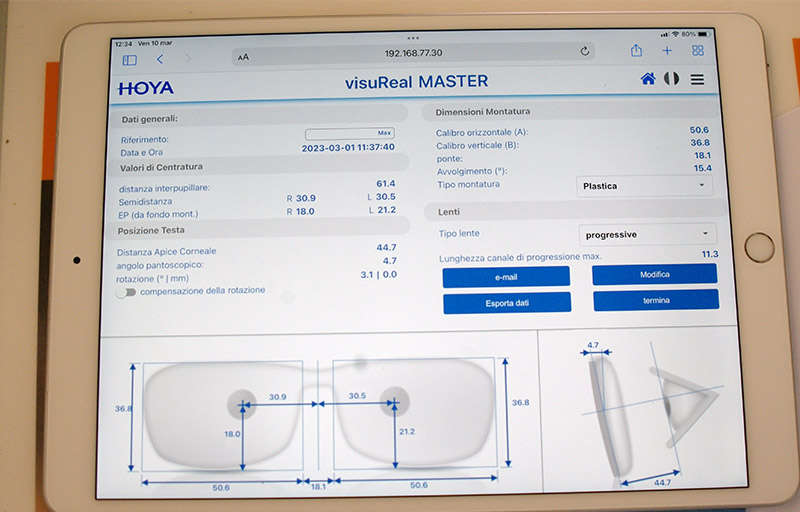
Task: Click the Modifica button
Action: click(x=655, y=274)
